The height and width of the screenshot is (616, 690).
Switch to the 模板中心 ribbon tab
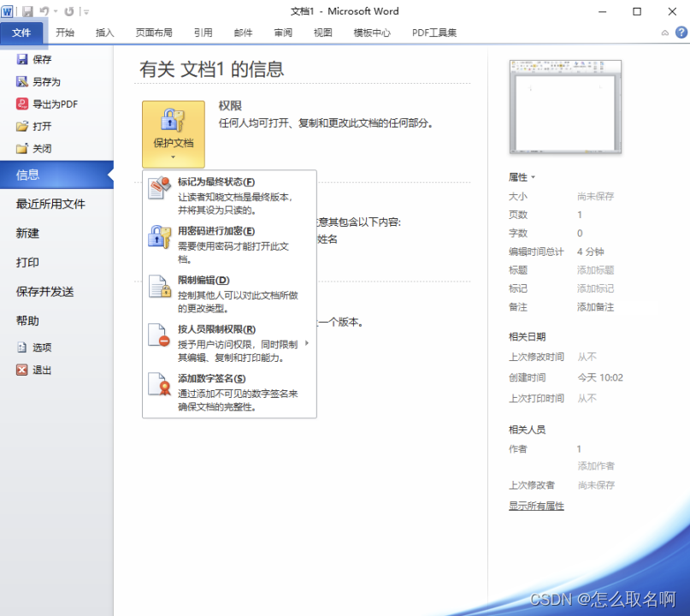[x=372, y=33]
